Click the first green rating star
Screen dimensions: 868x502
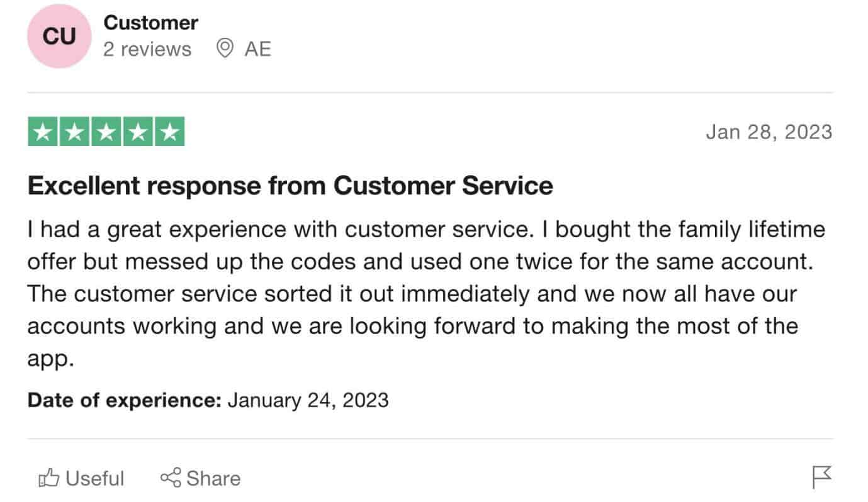[x=43, y=131]
